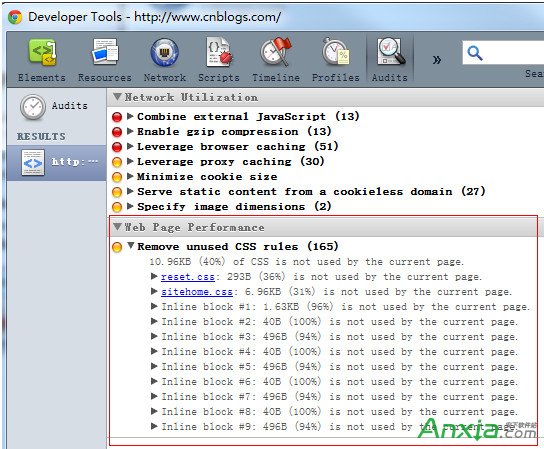The width and height of the screenshot is (544, 449).
Task: Expand Inline block #8 details
Action: (x=154, y=411)
